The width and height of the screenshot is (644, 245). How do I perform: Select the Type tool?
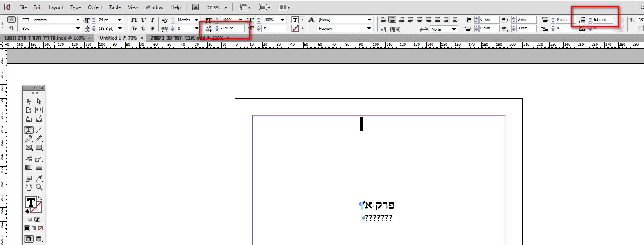click(x=29, y=130)
